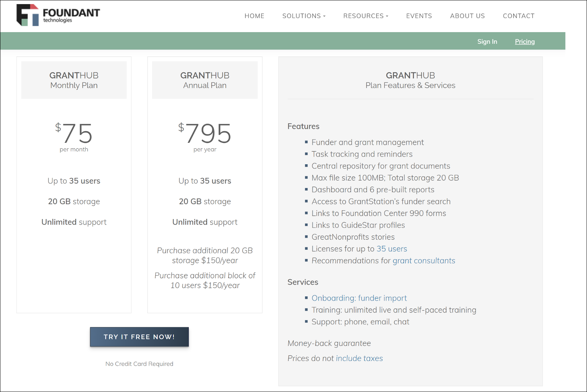This screenshot has width=587, height=392.
Task: Navigate to the CONTACT page
Action: click(x=518, y=16)
